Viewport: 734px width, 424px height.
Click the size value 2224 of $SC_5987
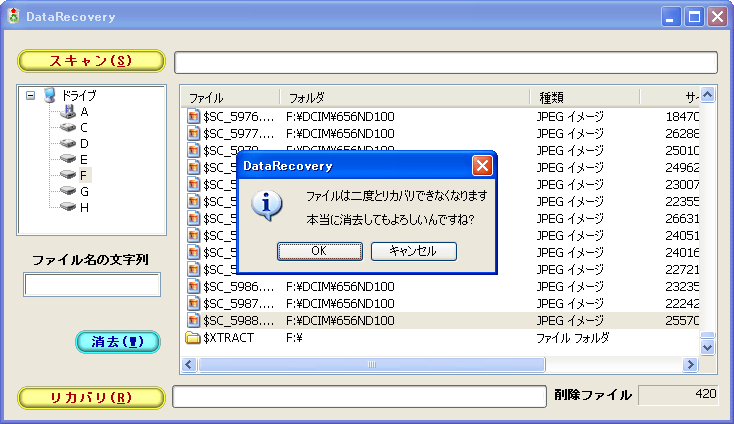coord(682,303)
